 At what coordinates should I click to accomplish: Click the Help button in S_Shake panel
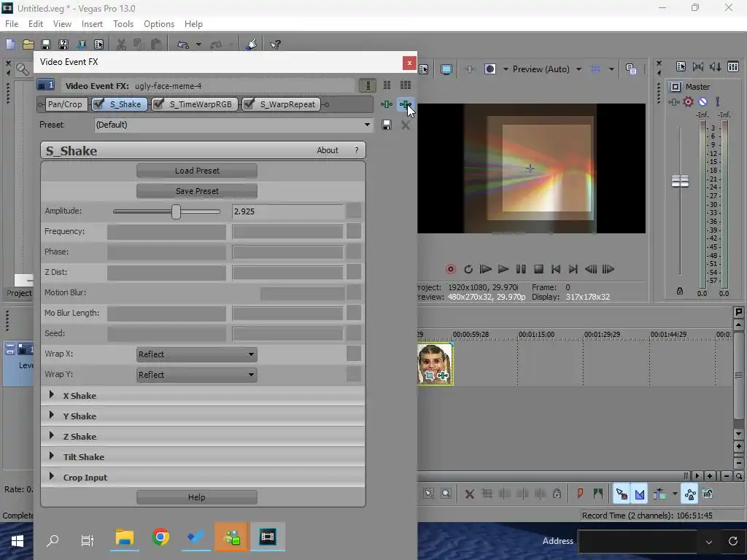pos(197,497)
